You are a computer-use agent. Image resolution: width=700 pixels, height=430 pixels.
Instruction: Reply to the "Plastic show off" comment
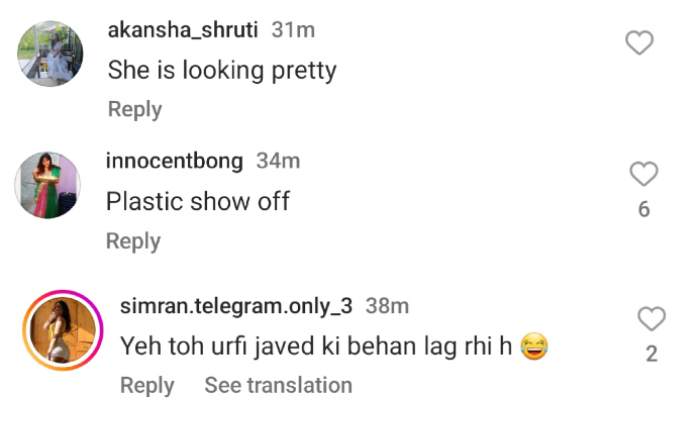point(133,241)
